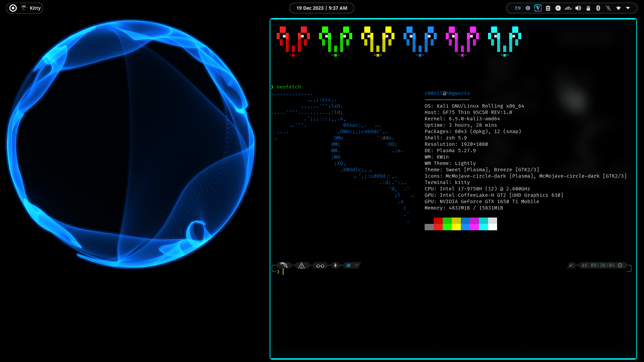
Task: Open the system updates tray icon
Action: 528,8
